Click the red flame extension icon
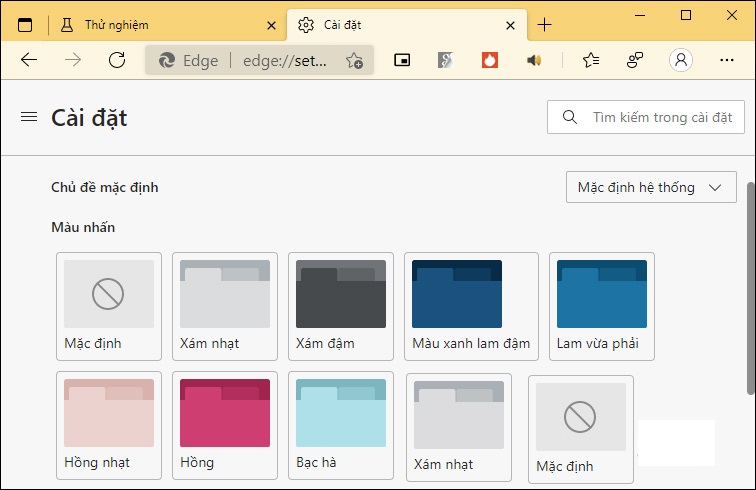The width and height of the screenshot is (756, 490). coord(490,60)
